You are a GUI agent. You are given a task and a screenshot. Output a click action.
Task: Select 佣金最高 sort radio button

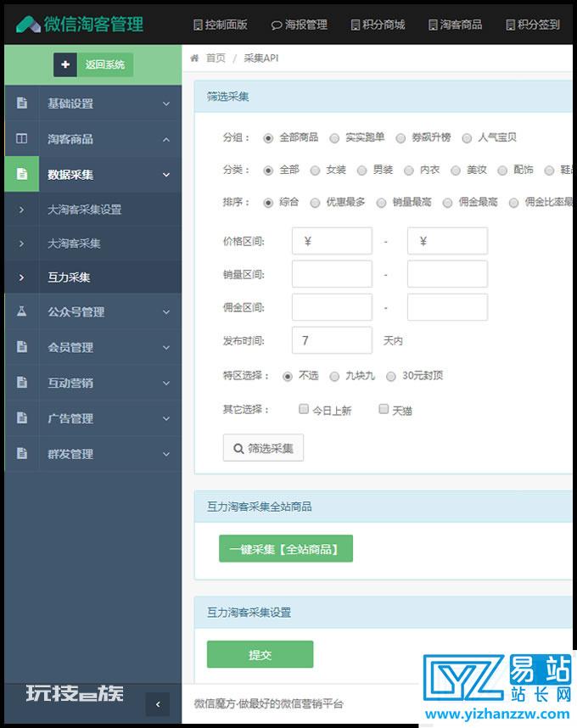447,203
